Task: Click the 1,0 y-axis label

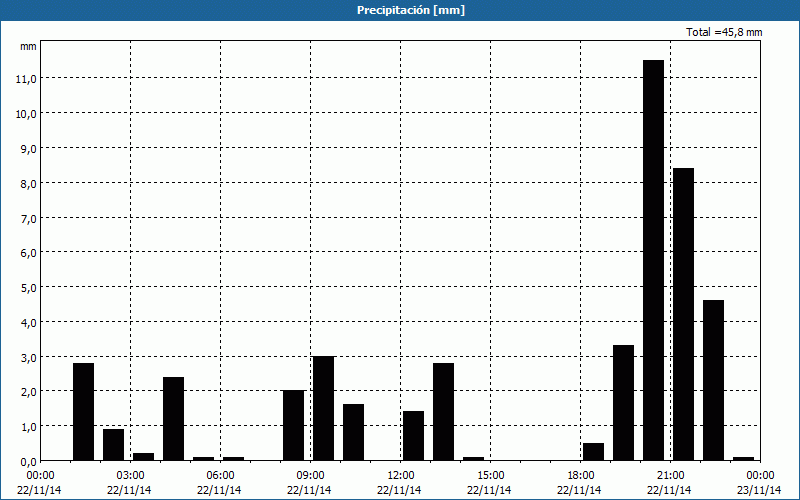Action: tap(28, 427)
